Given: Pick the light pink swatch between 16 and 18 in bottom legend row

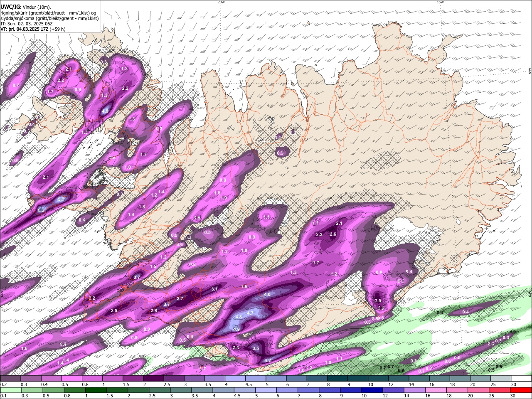Looking at the screenshot, I should pos(436,390).
